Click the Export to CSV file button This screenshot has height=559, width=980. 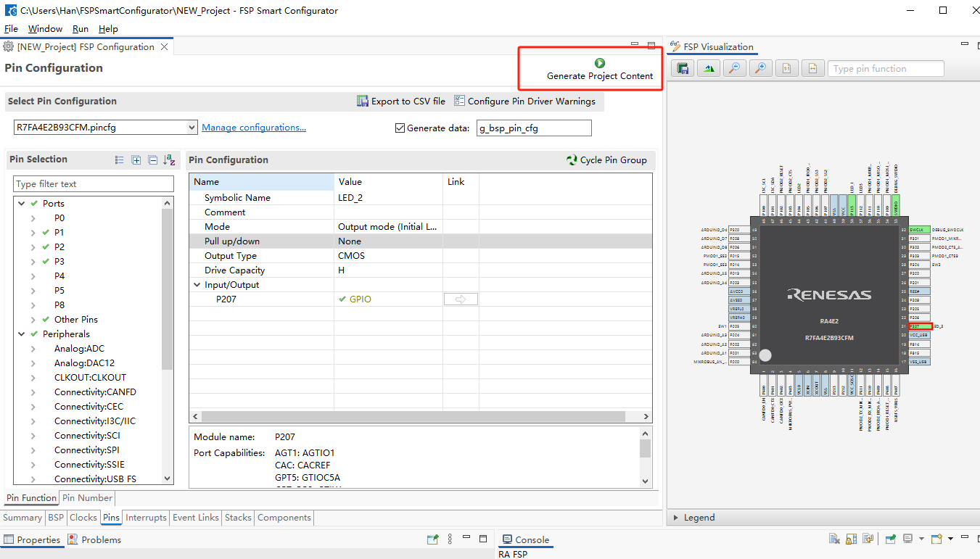pos(401,102)
